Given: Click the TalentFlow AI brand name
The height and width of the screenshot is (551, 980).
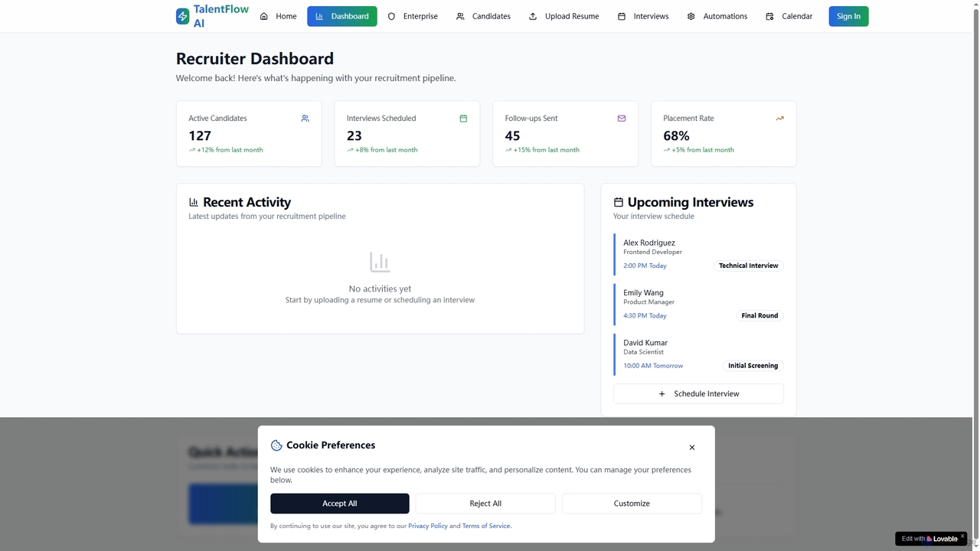Looking at the screenshot, I should (x=221, y=16).
